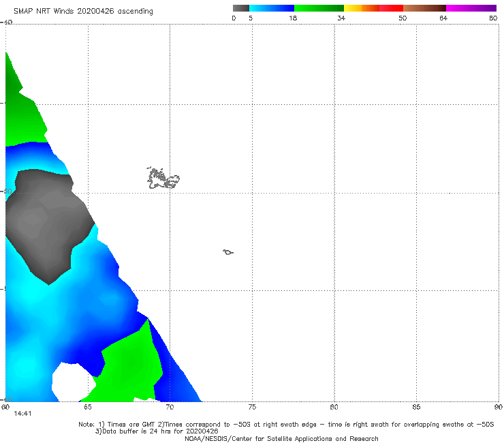This screenshot has height=443, width=504.
Task: Click the longitude axis label '90'
Action: (499, 407)
